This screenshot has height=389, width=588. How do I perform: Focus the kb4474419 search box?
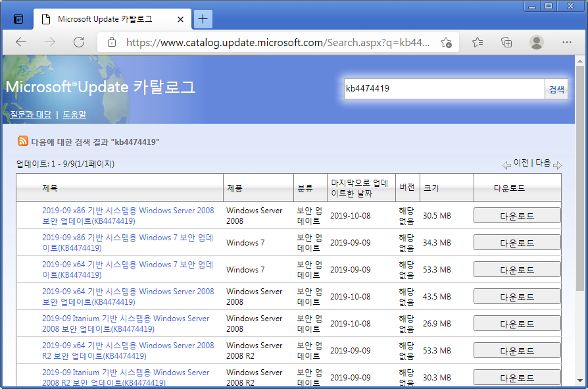[x=445, y=89]
